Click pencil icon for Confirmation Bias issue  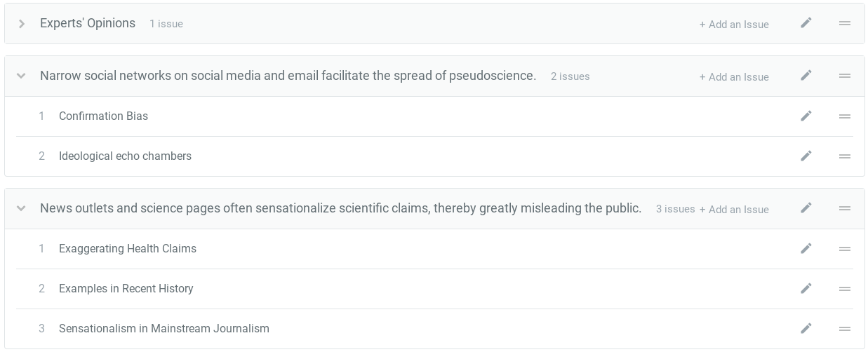point(806,116)
